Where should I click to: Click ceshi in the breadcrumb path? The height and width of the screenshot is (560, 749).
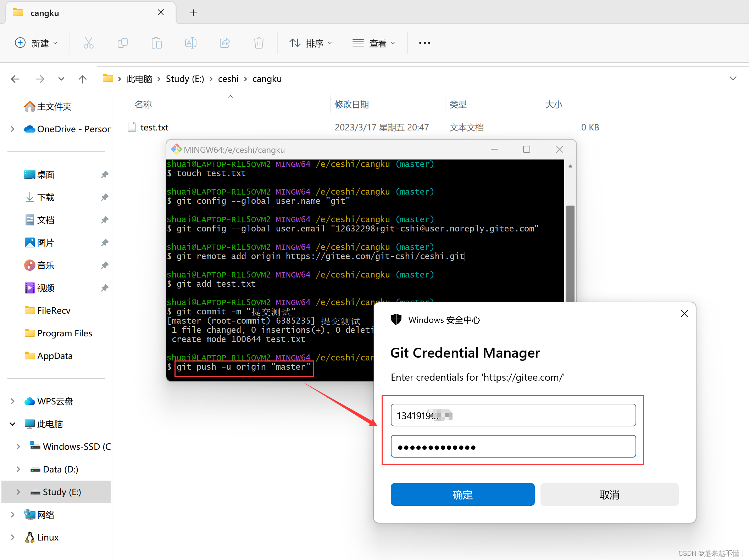228,79
